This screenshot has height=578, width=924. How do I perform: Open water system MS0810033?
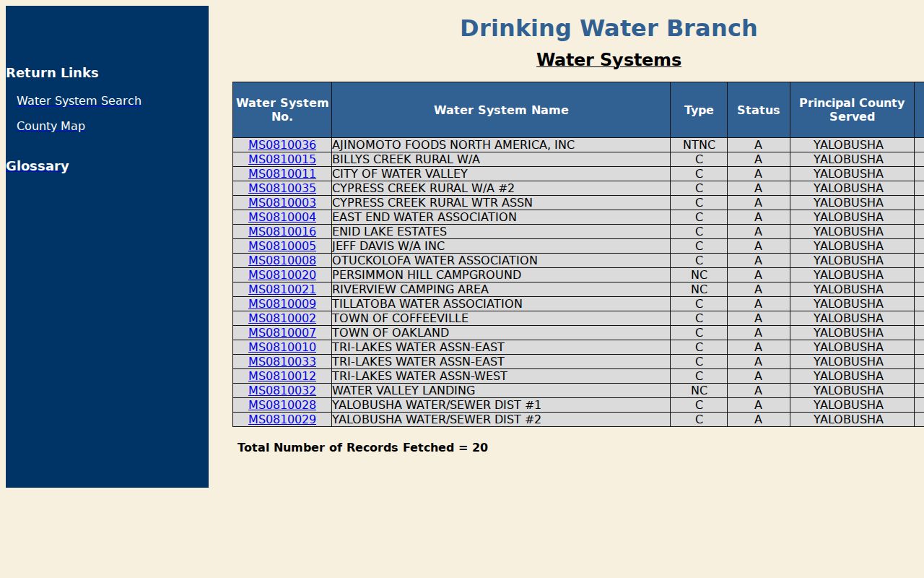pos(282,361)
